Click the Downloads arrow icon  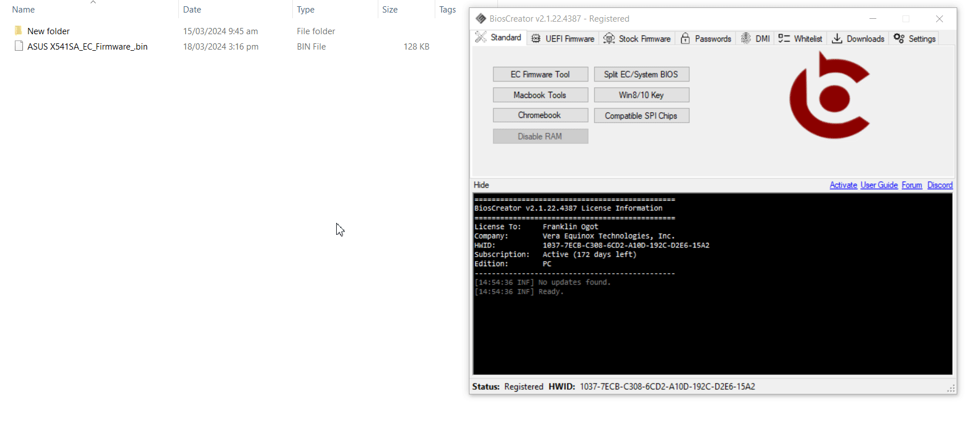tap(837, 38)
